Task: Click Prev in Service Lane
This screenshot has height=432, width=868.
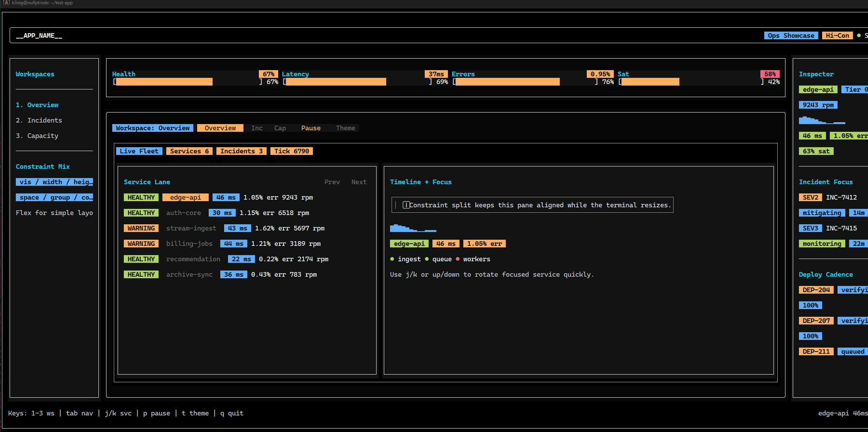Action: [332, 182]
